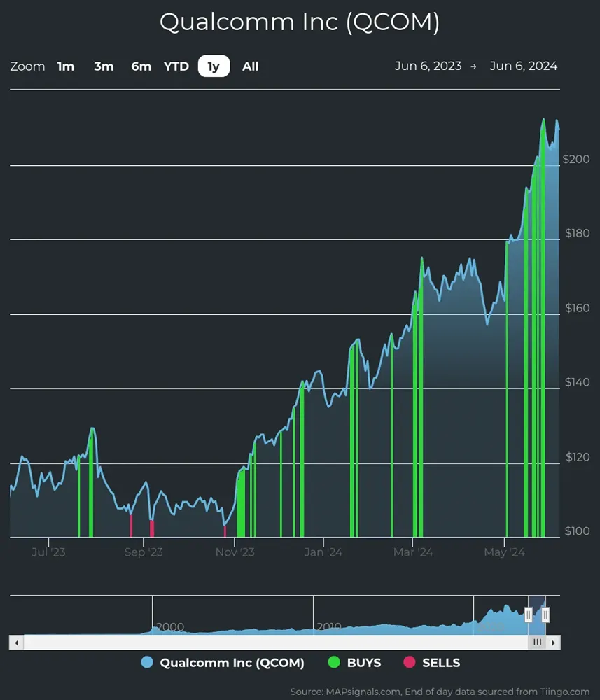
Task: Click the Jul '23 axis label
Action: click(x=48, y=552)
